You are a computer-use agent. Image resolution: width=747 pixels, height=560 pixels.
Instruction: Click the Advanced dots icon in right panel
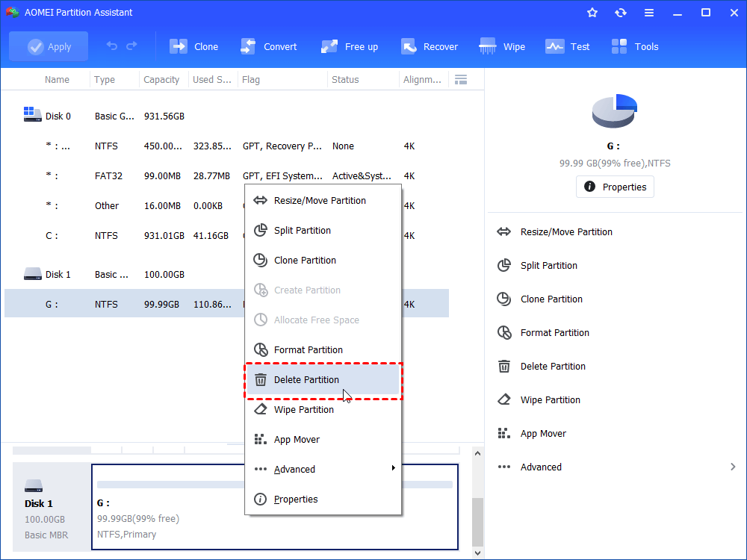pyautogui.click(x=503, y=467)
